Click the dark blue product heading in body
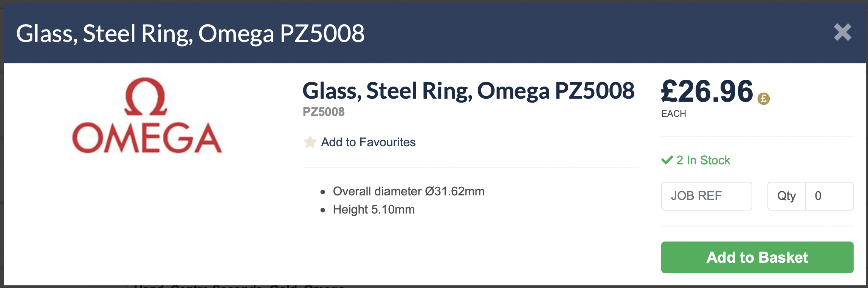This screenshot has width=868, height=288. pyautogui.click(x=468, y=91)
